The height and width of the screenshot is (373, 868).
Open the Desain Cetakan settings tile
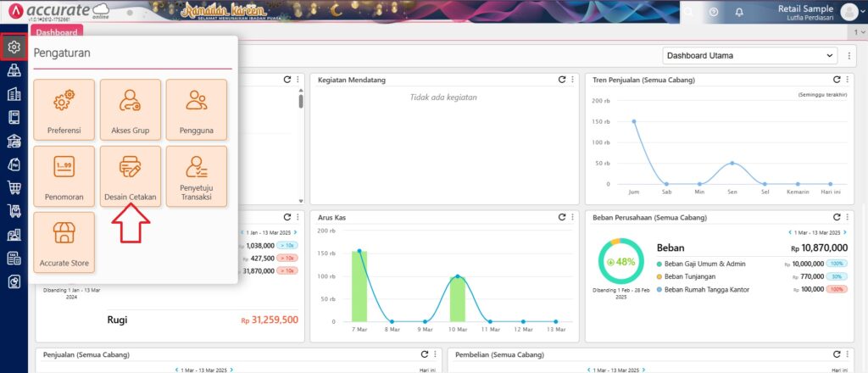131,175
